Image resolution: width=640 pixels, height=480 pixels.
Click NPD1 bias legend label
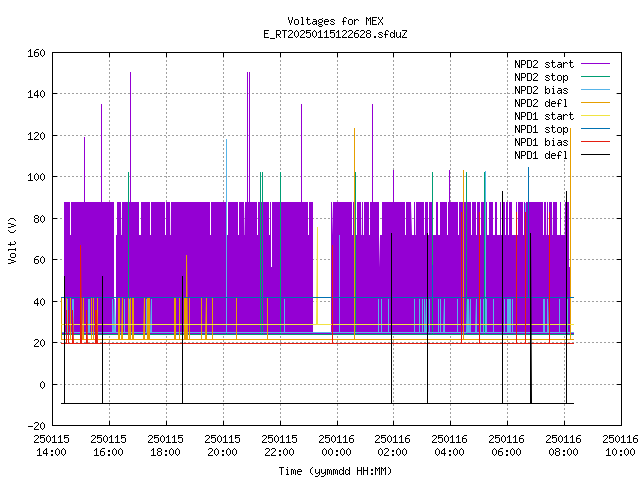[541, 142]
